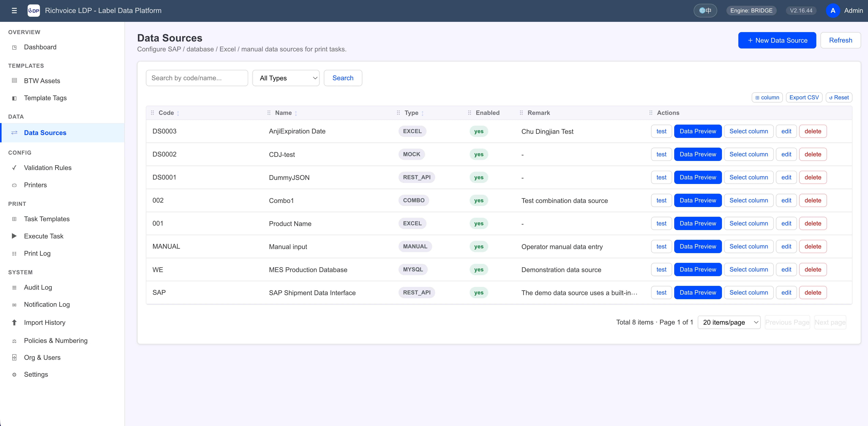
Task: Click the Org & Users icon
Action: (14, 358)
